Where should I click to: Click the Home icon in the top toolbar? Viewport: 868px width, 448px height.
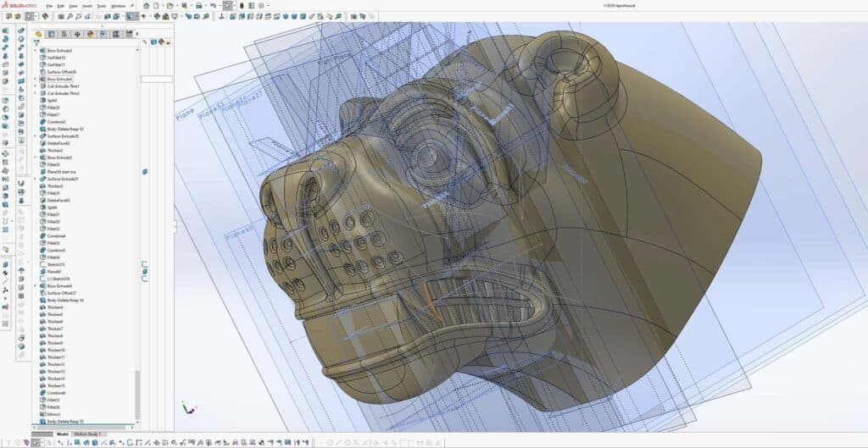click(x=146, y=5)
